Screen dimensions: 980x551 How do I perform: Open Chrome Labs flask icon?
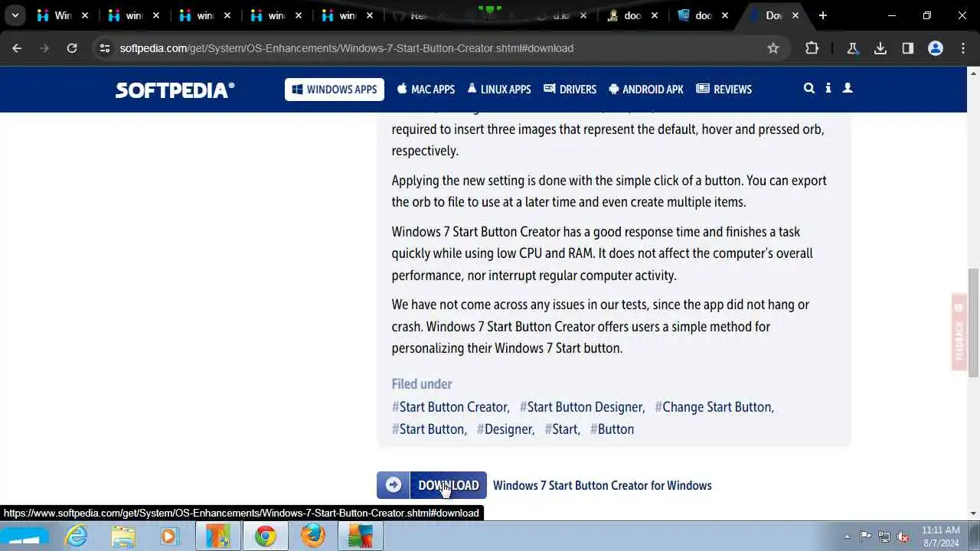coord(853,48)
